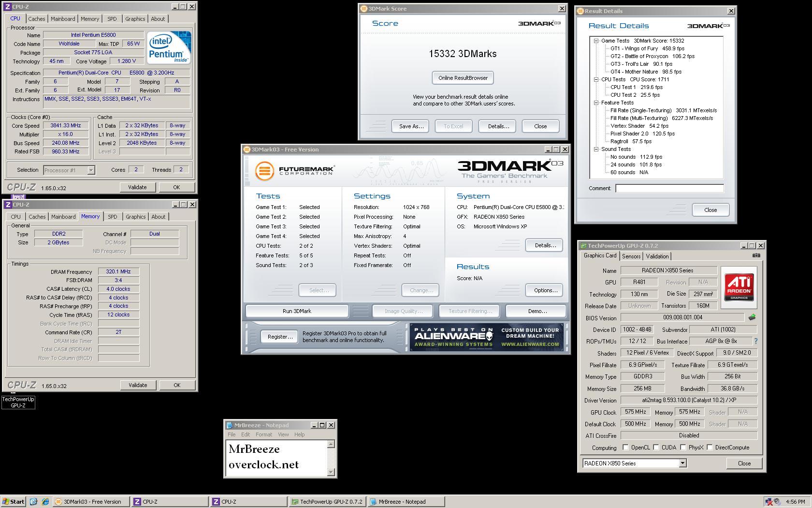Click the BIOS save chip icon in GPU-Z

(x=752, y=317)
